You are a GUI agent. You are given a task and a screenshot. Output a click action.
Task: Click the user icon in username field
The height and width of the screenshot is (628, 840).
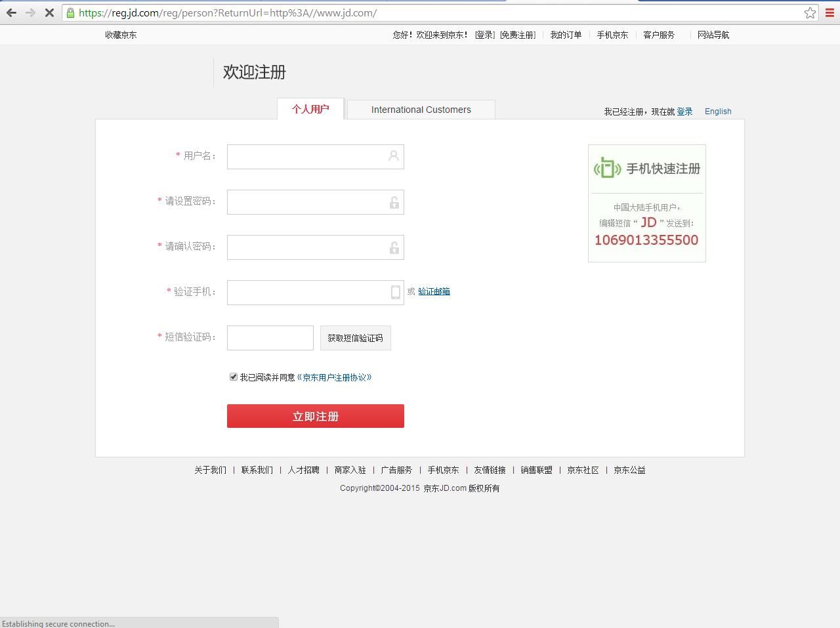[394, 156]
